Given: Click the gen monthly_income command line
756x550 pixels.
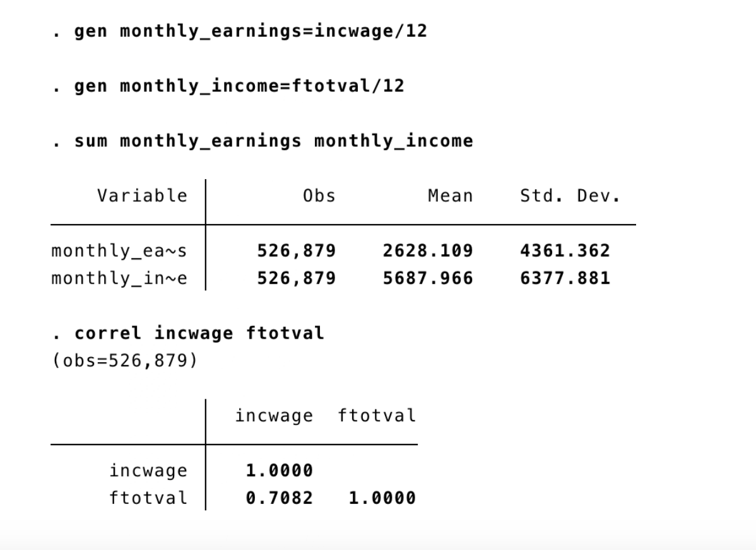Looking at the screenshot, I should click(x=239, y=85).
